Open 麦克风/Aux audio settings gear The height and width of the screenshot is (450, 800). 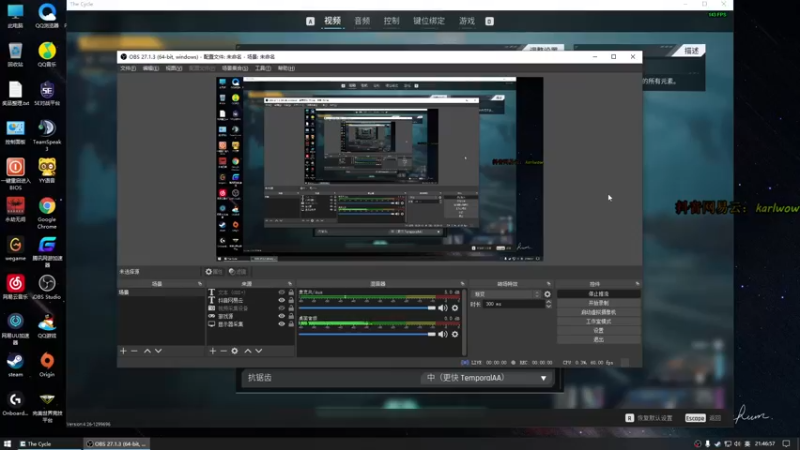[x=455, y=308]
